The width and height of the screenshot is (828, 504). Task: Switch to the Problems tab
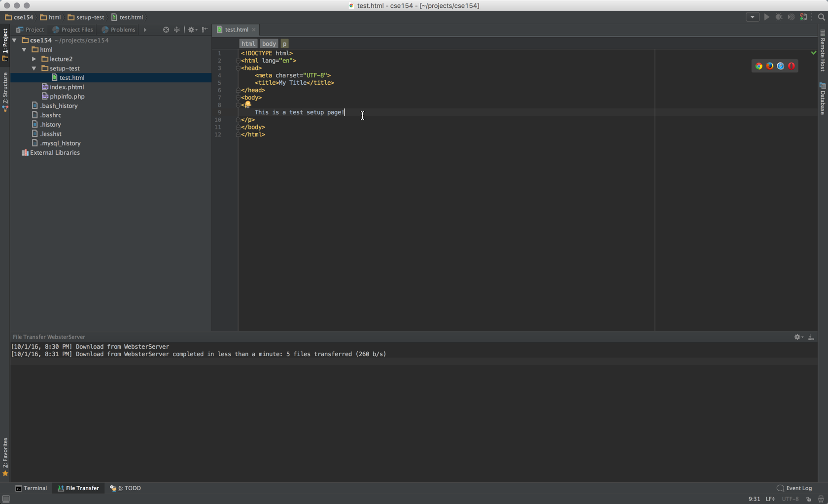[118, 30]
